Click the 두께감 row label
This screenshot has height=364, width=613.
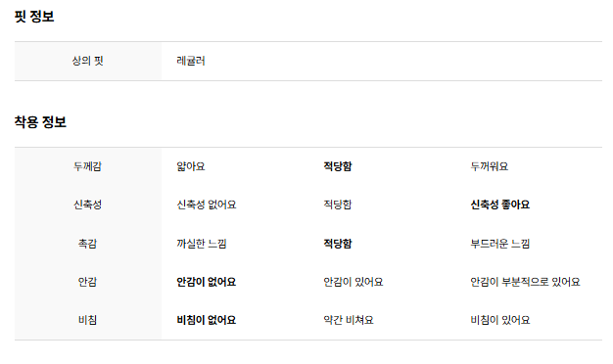pyautogui.click(x=87, y=166)
